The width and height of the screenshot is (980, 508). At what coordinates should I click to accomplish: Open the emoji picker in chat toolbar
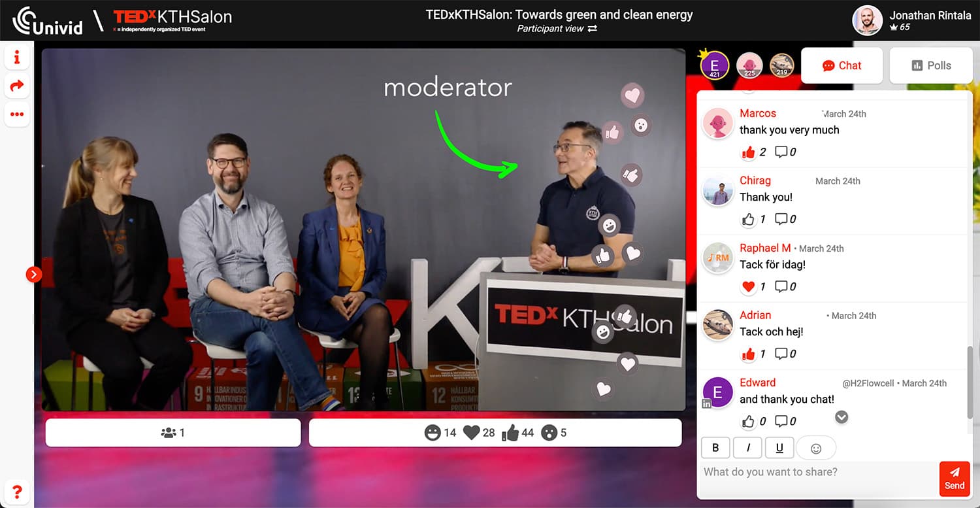point(815,448)
